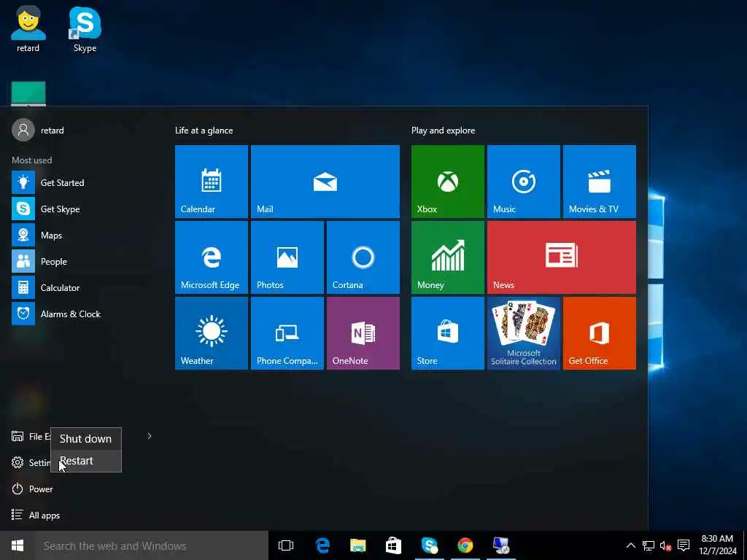Open Settings from the Start menu
The width and height of the screenshot is (747, 560).
(31, 462)
